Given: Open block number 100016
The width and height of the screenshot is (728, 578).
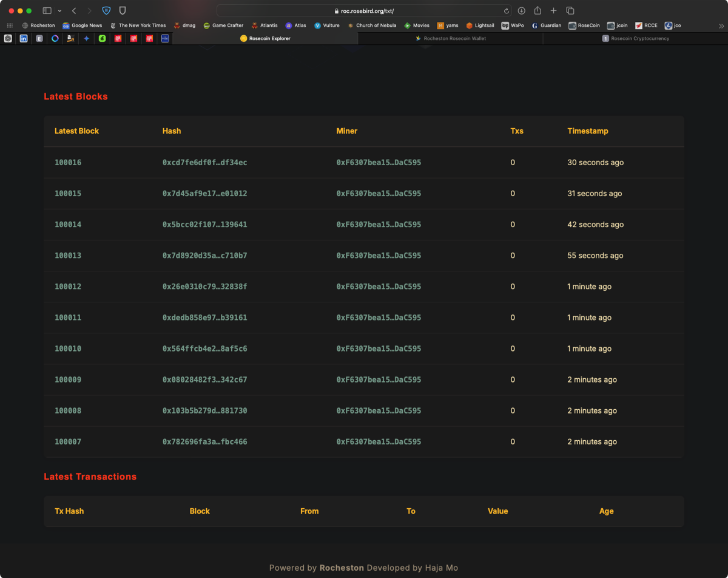Looking at the screenshot, I should pos(68,163).
